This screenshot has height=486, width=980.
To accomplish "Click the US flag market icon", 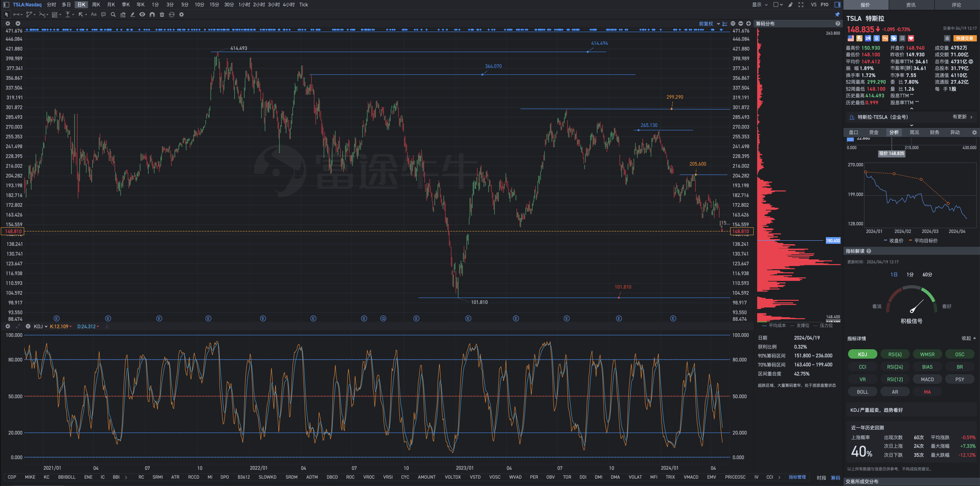I will click(851, 38).
